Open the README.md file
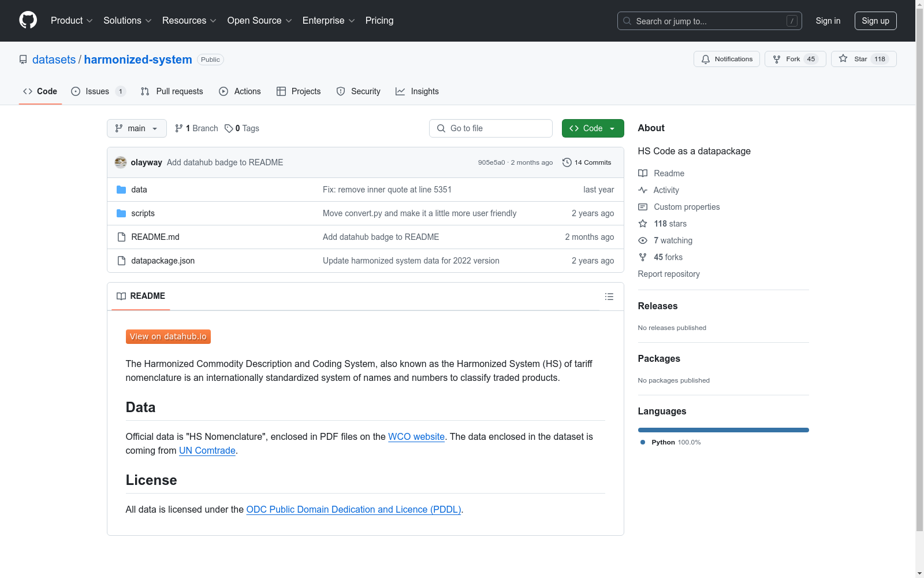 pyautogui.click(x=155, y=237)
